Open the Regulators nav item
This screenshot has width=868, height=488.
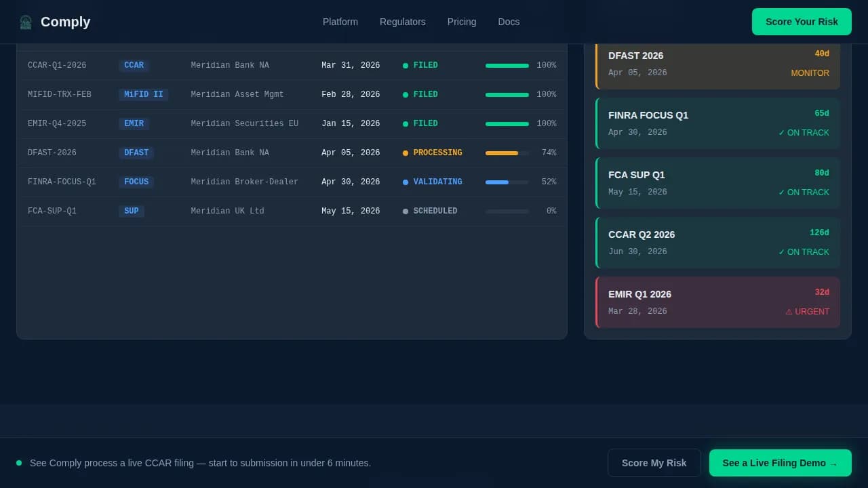(x=403, y=22)
